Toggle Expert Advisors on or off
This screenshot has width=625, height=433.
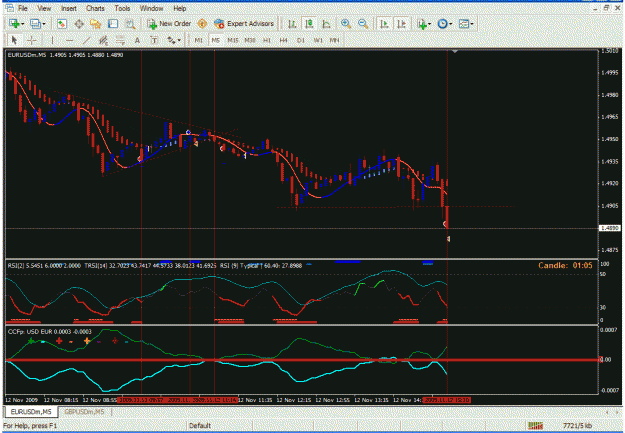(x=244, y=24)
